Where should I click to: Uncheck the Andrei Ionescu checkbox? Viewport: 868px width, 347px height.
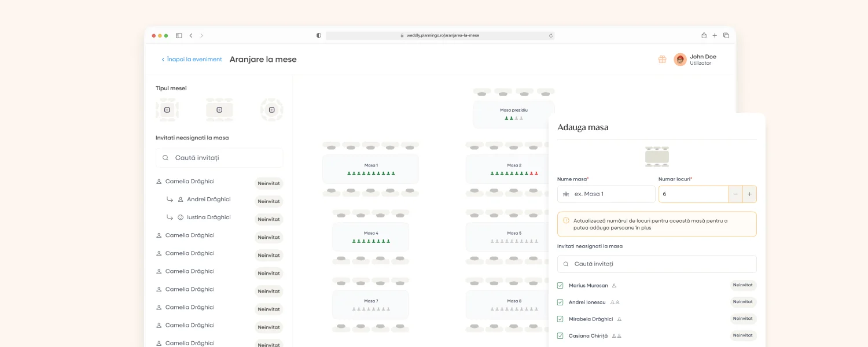pyautogui.click(x=560, y=302)
